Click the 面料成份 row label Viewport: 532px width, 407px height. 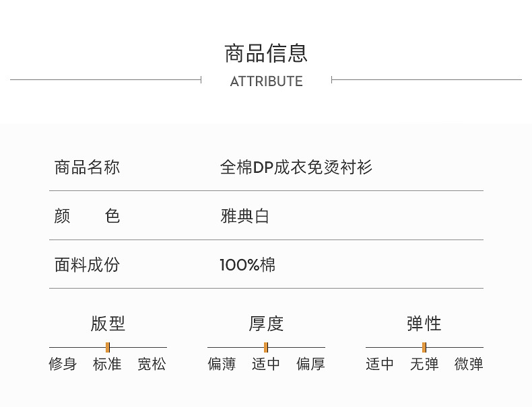[87, 264]
